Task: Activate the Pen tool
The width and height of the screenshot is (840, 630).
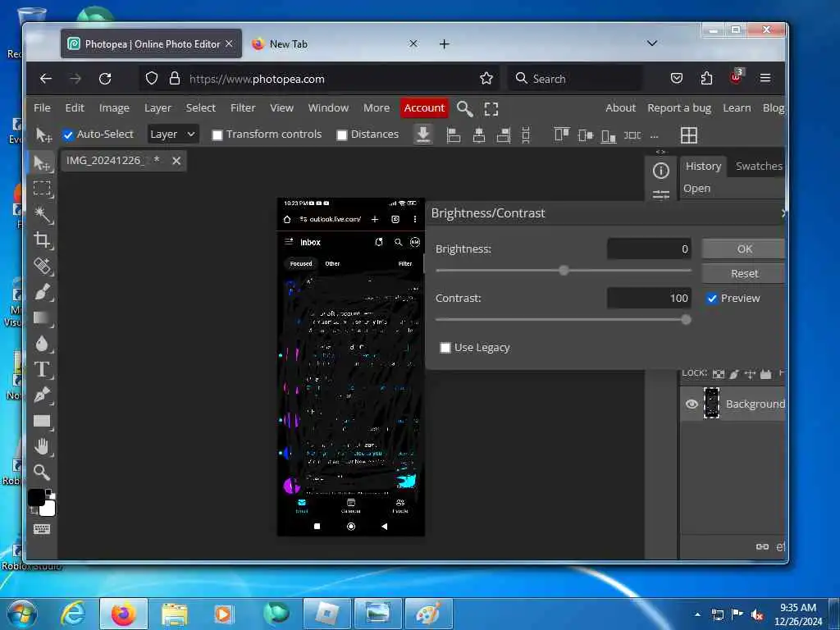Action: click(42, 395)
